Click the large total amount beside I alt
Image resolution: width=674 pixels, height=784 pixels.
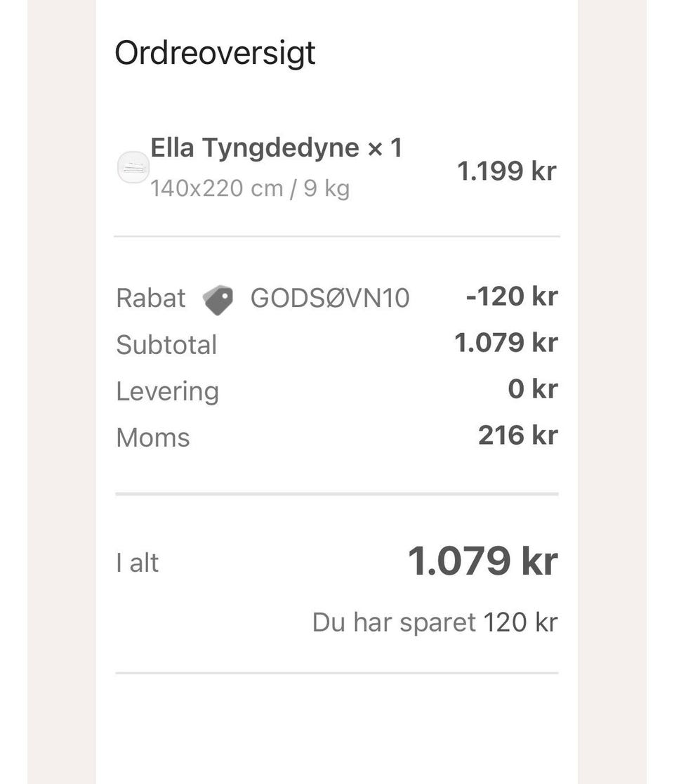tap(482, 562)
